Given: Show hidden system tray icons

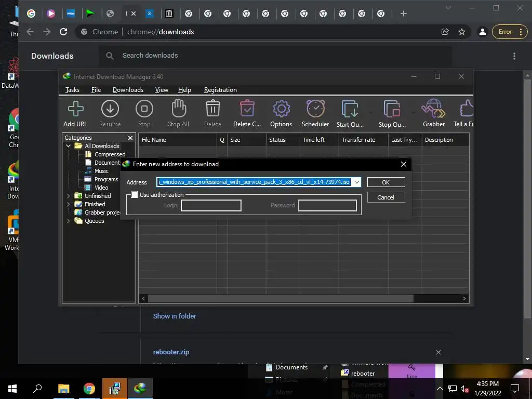Looking at the screenshot, I should tap(440, 389).
